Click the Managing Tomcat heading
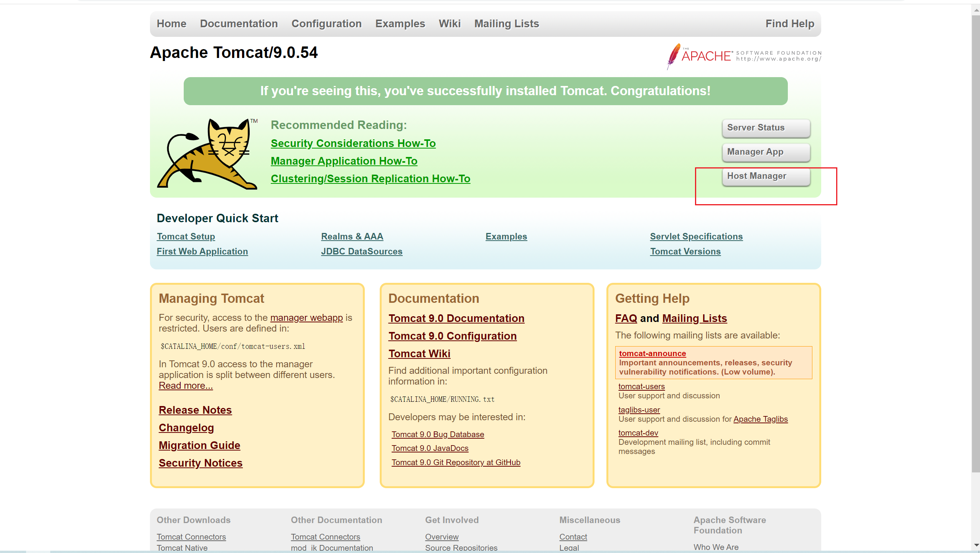This screenshot has width=980, height=553. point(211,299)
